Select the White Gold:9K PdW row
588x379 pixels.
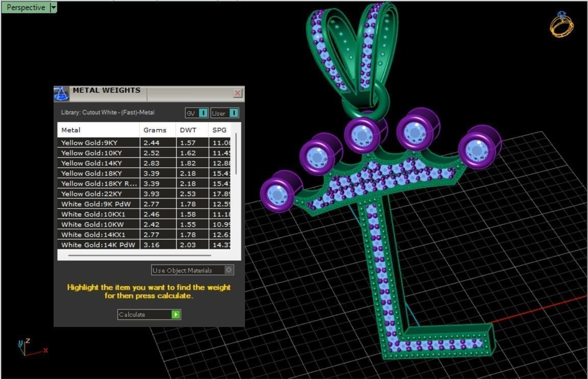pyautogui.click(x=144, y=204)
